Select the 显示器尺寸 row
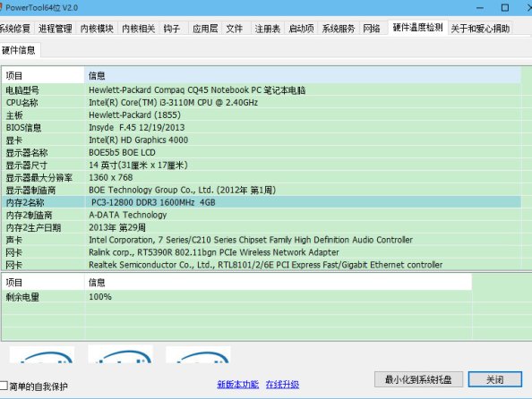532x399 pixels. click(x=262, y=166)
